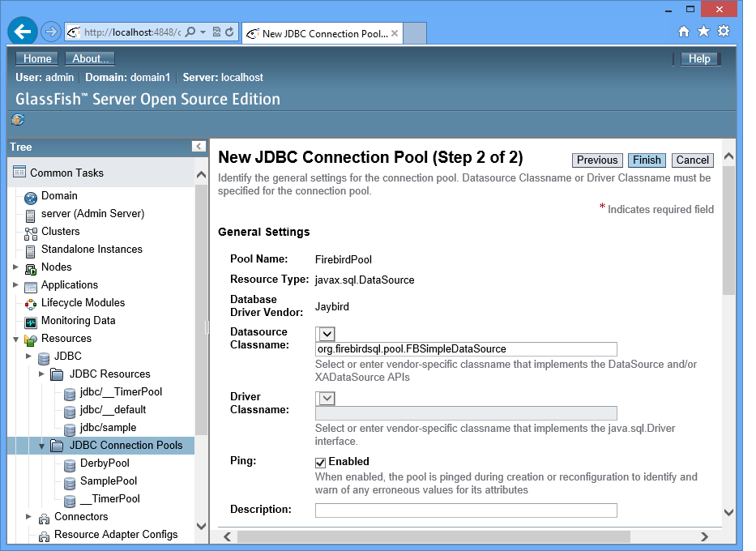Click the Home button in header

37,58
